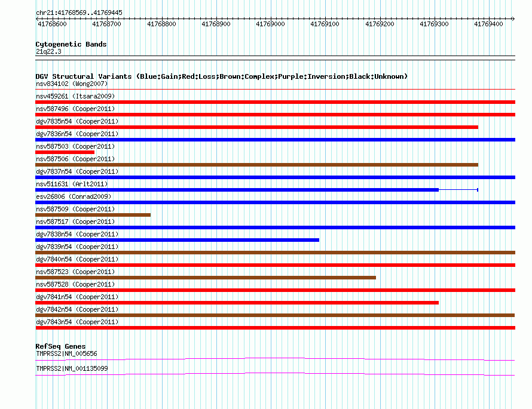Screen dimensions: 532x409
Task: Select the Cytogenetic Bands track title
Action: [x=71, y=44]
